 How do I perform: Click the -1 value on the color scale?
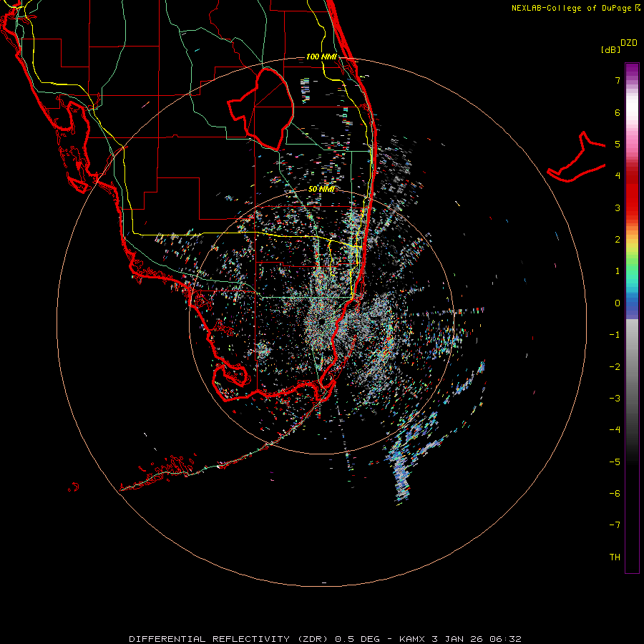(615, 335)
